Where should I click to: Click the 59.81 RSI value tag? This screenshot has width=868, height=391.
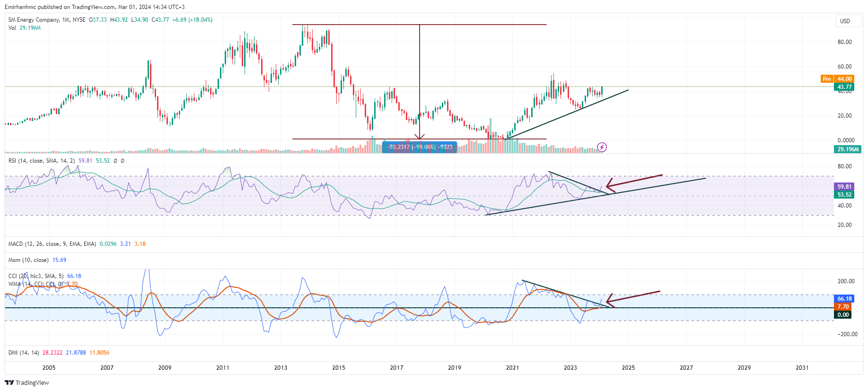(844, 187)
